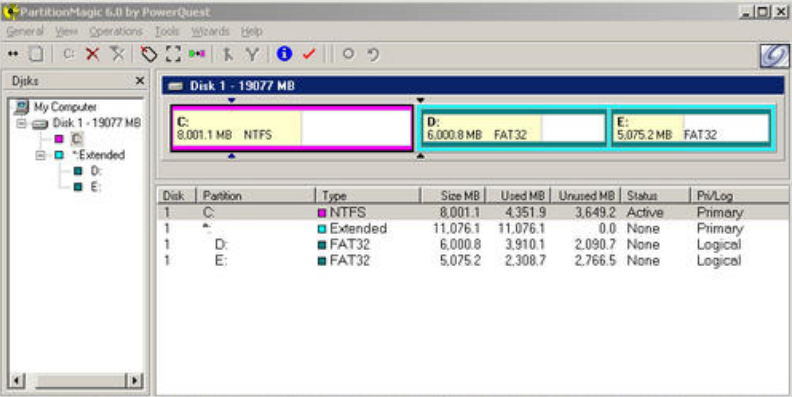
Task: Close the Disks side panel
Action: (140, 80)
